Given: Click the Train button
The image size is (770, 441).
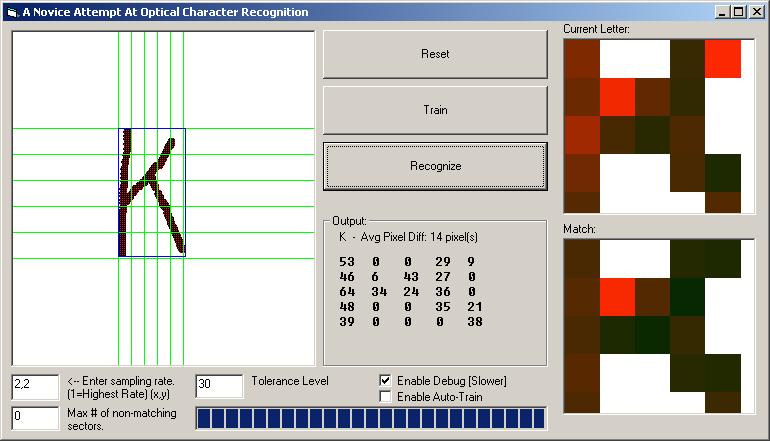Looking at the screenshot, I should coord(435,110).
